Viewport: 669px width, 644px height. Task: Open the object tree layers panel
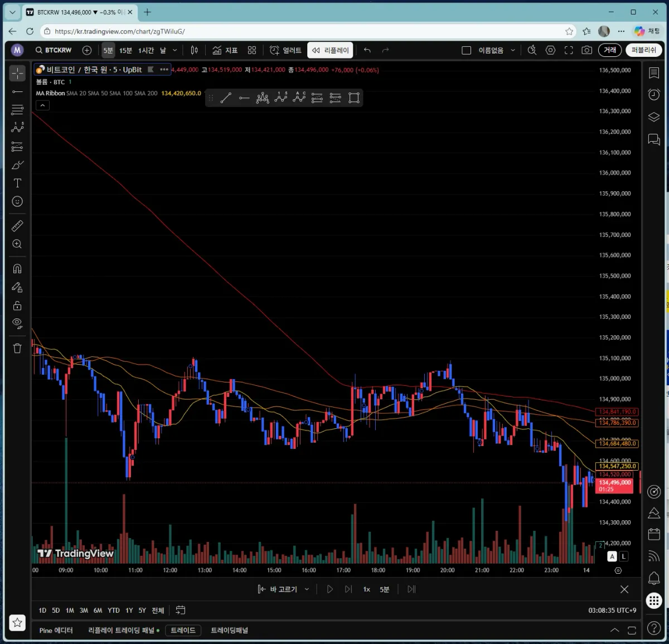pos(654,117)
